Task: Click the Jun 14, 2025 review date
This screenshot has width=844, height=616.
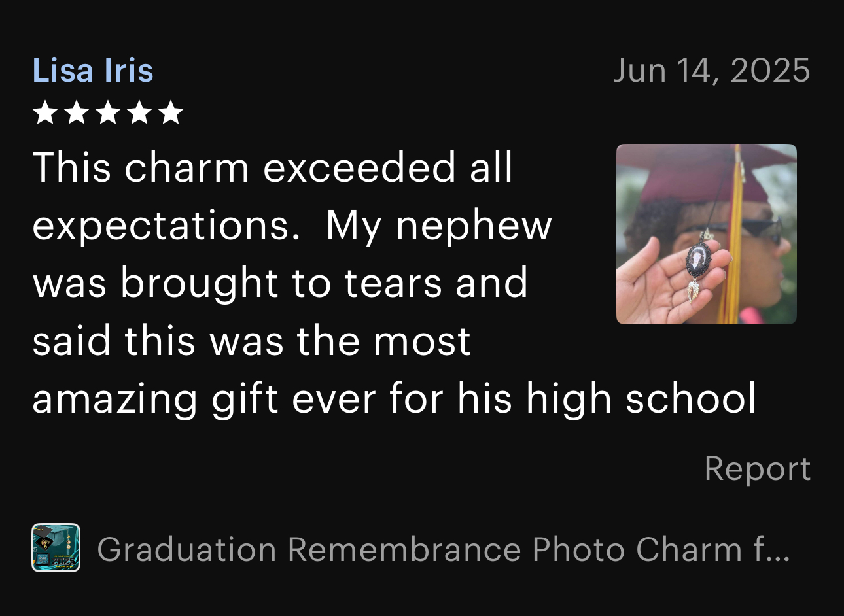Action: [712, 70]
